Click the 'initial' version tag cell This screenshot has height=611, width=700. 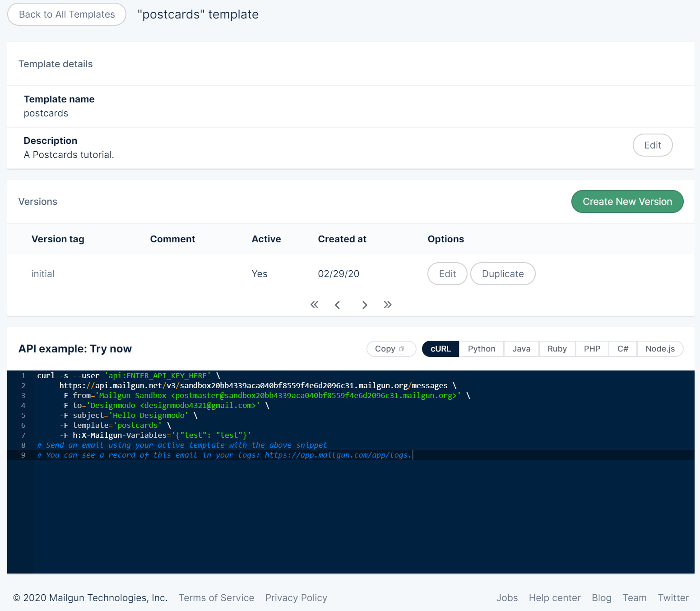(43, 274)
